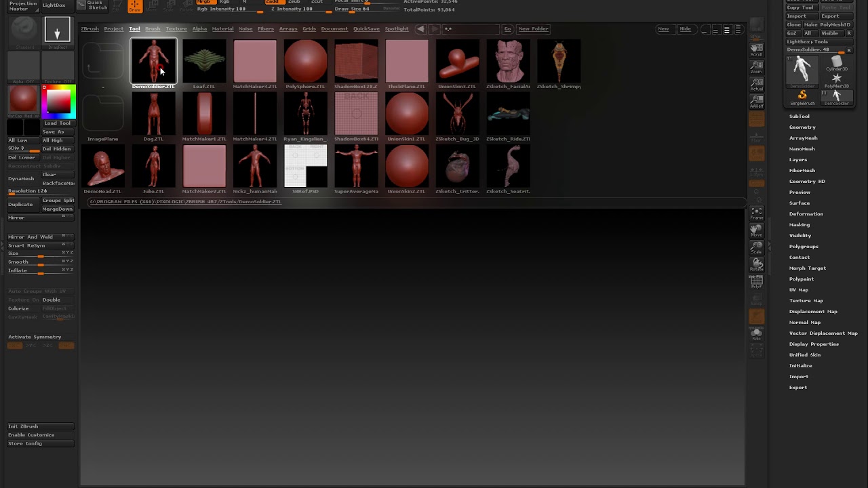Select the Rotate icon in right shelf
Screen dimensions: 868x488
pos(756,264)
